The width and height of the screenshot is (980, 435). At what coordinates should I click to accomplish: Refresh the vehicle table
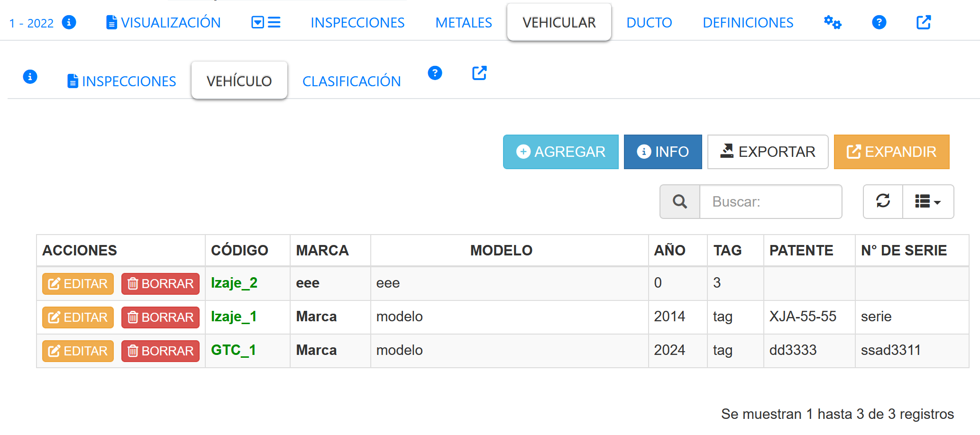883,202
